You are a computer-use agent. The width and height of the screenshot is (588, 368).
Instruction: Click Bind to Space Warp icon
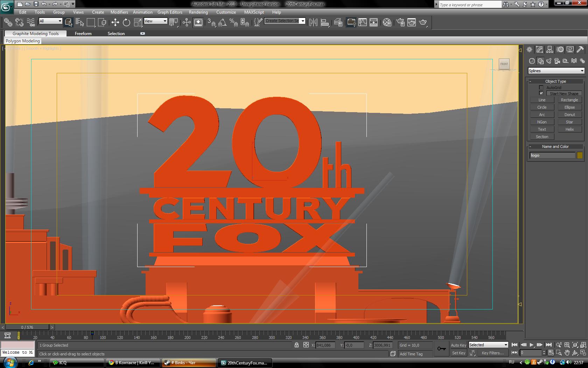point(31,22)
